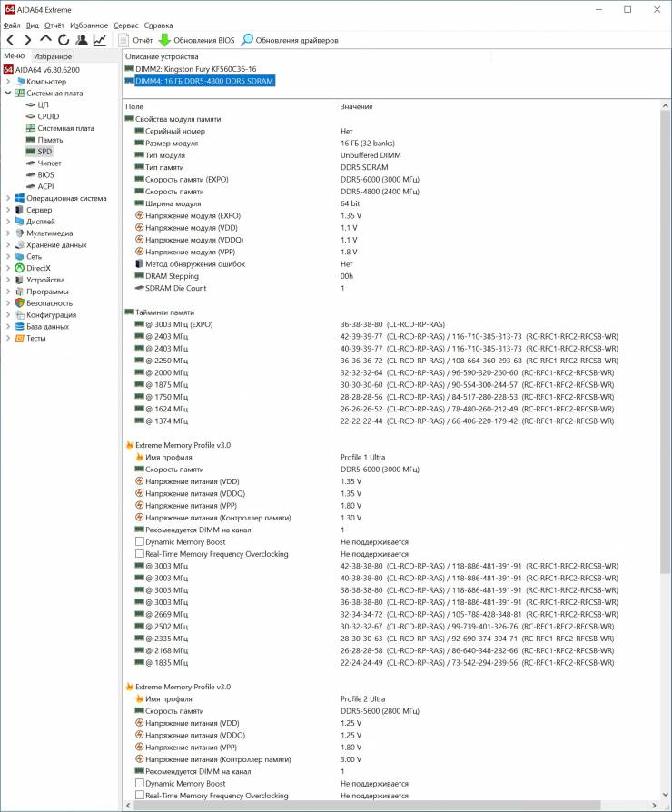Click vertical scrollbar up arrow
The height and width of the screenshot is (812, 672).
point(666,105)
